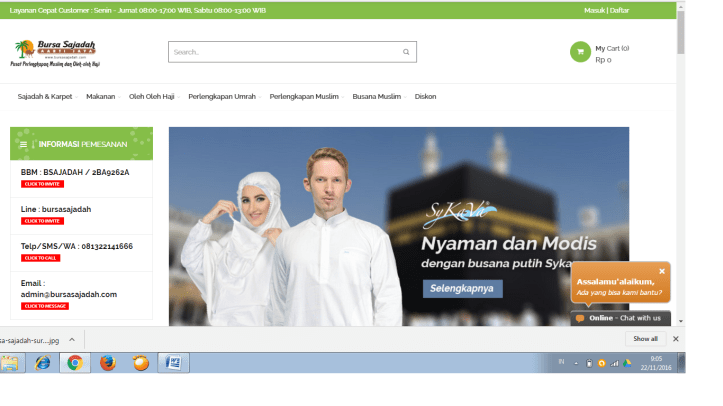This screenshot has height=406, width=723.
Task: Open the Online chat with us bar
Action: 620,318
